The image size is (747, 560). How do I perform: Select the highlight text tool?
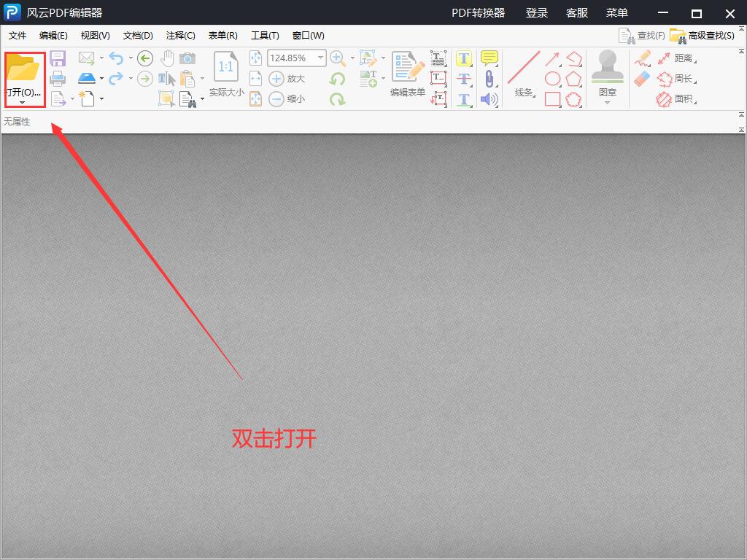[464, 58]
